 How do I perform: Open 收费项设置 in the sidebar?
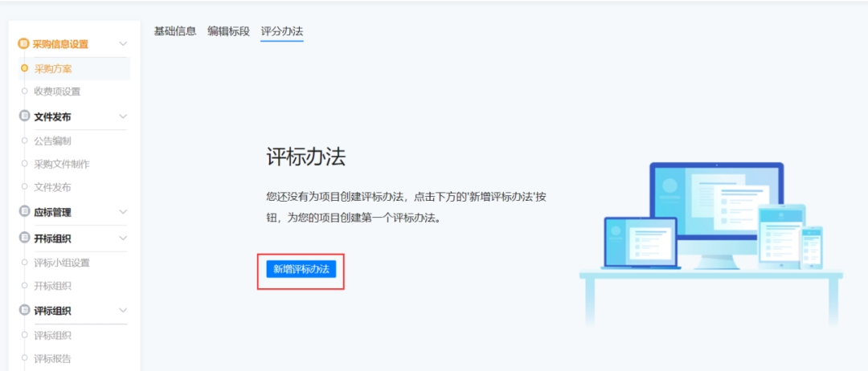click(x=56, y=92)
